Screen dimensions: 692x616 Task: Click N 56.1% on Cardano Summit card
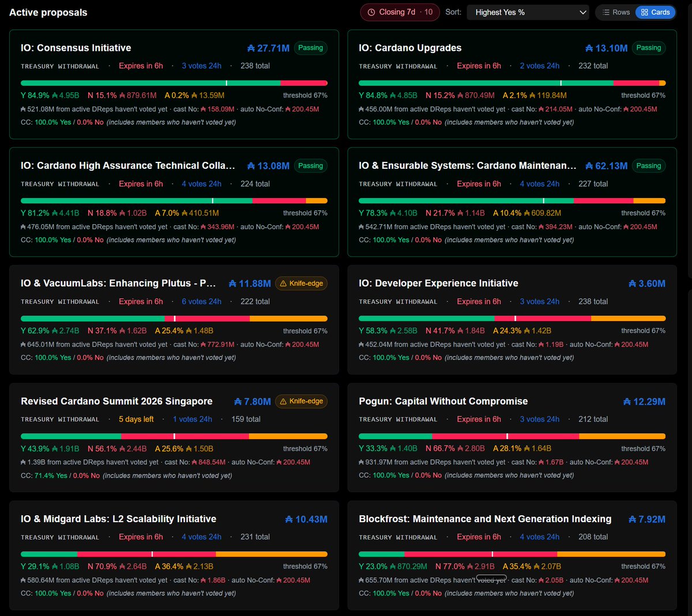click(102, 448)
